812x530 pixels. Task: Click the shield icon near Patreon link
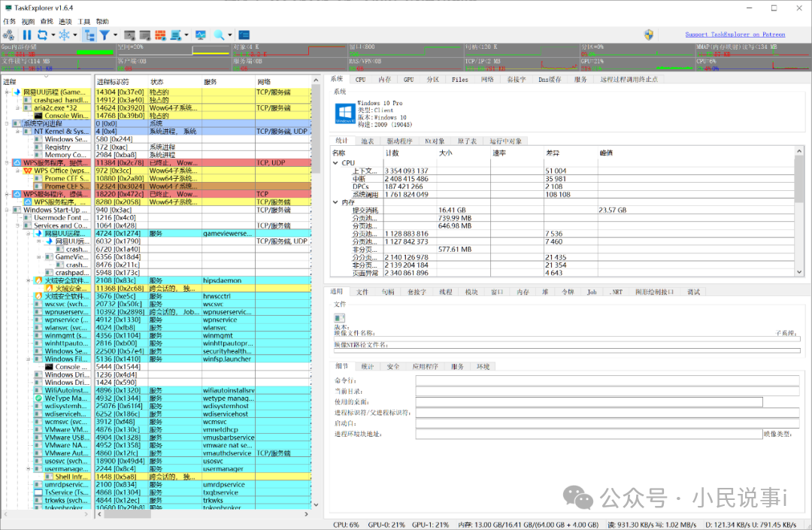tap(649, 35)
